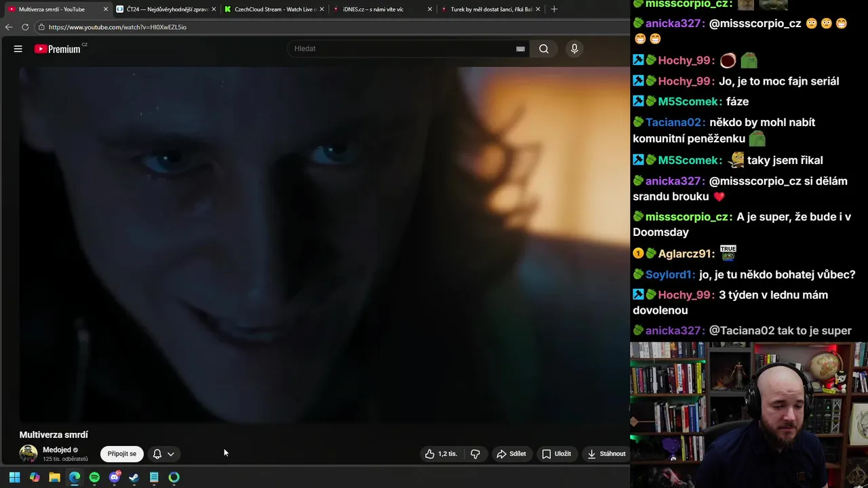Open the on-screen keyboard icon in search box
868x488 pixels.
[x=520, y=49]
